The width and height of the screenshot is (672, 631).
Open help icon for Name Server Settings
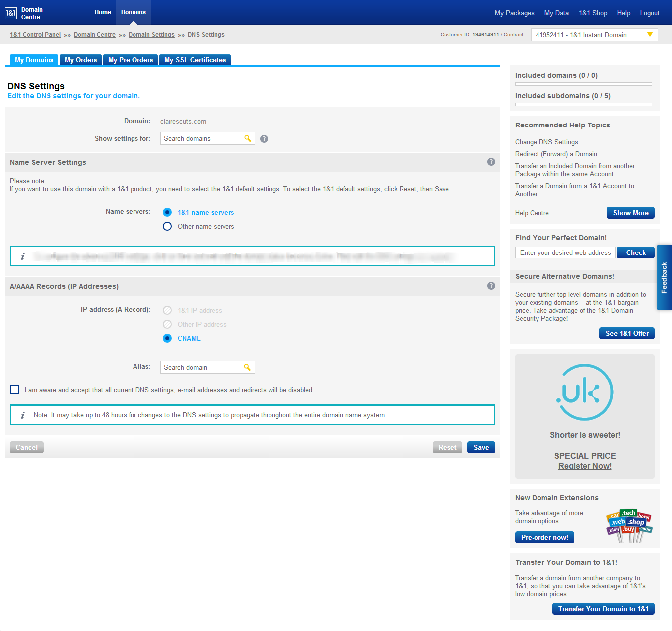(x=491, y=162)
